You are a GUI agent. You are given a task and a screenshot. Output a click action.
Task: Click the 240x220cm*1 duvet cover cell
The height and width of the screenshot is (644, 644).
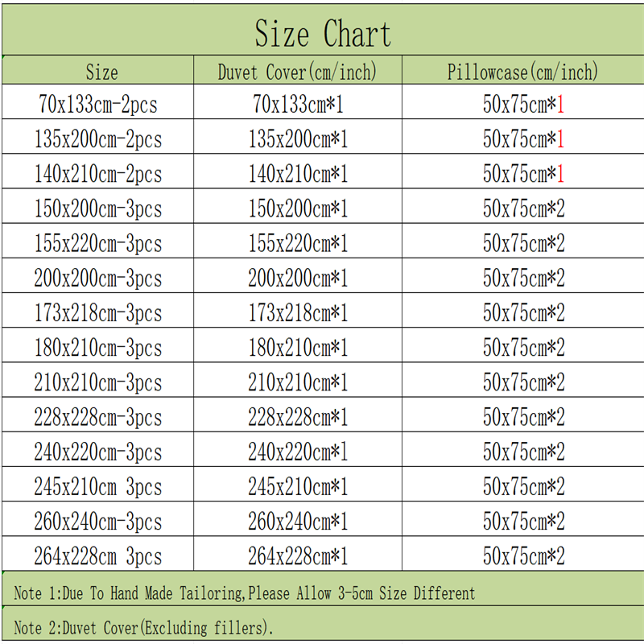point(298,452)
